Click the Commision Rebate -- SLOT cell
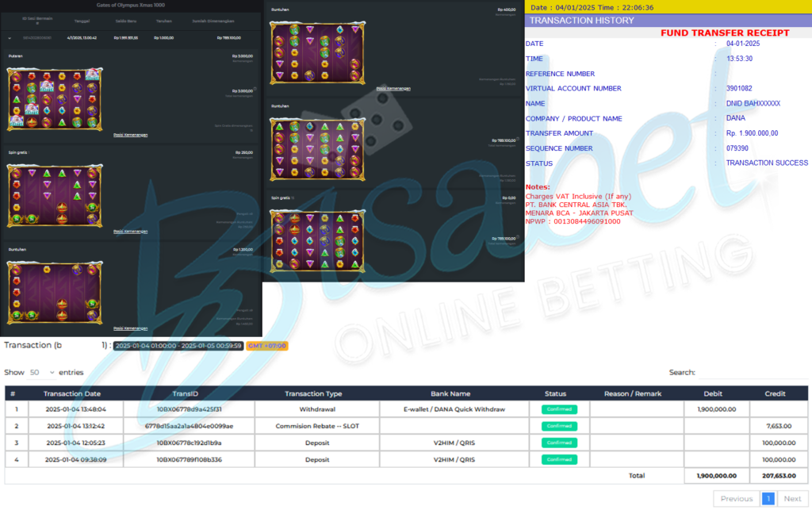 click(x=317, y=426)
